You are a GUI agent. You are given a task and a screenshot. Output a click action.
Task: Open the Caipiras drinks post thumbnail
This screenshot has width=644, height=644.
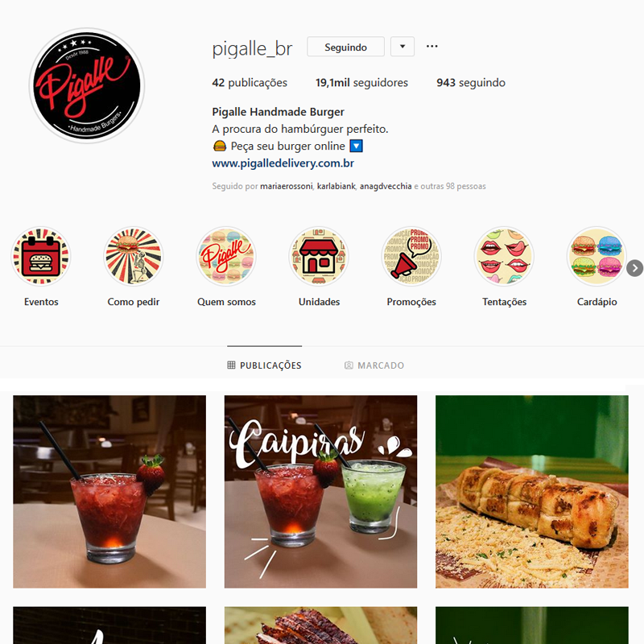coord(320,492)
